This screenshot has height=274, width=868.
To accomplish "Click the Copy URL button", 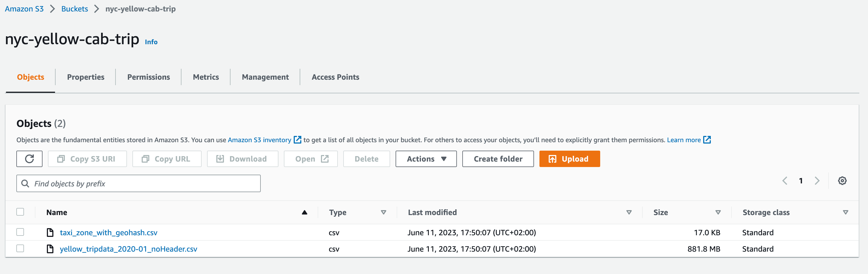I will (x=167, y=159).
